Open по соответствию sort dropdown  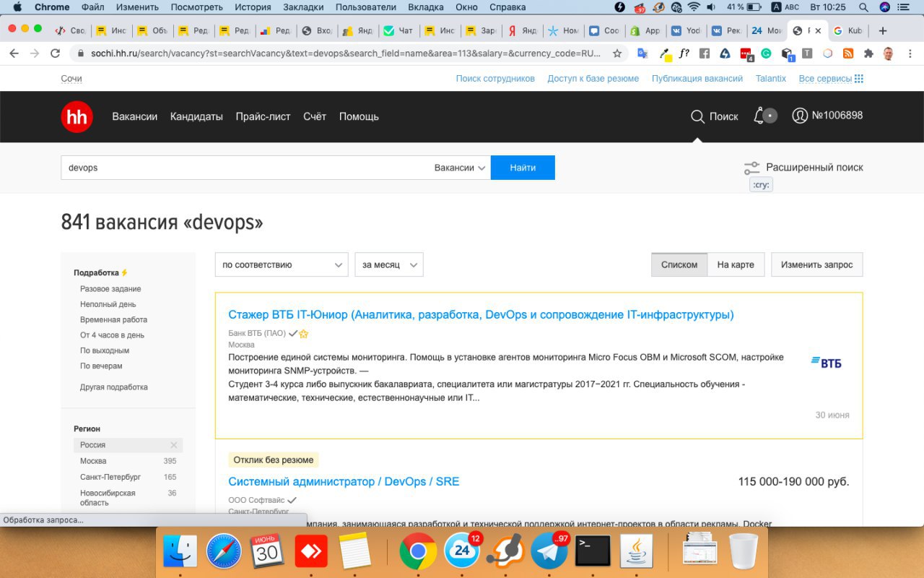point(282,264)
